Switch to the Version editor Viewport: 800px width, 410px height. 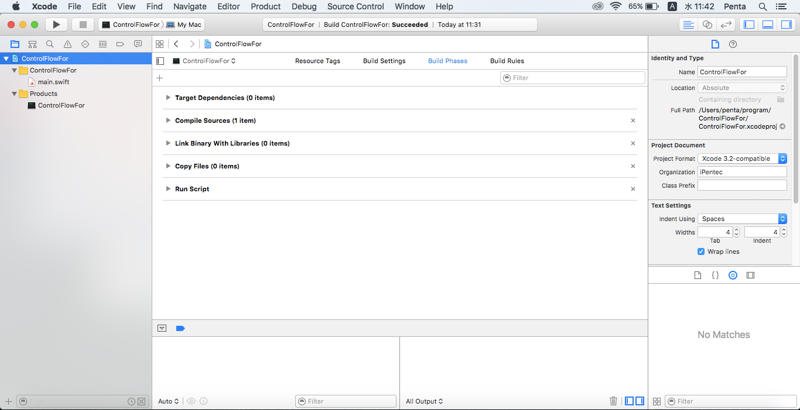tap(725, 24)
